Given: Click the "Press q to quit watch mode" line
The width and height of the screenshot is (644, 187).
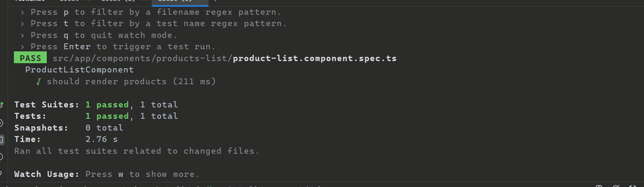Looking at the screenshot, I should click(104, 35).
